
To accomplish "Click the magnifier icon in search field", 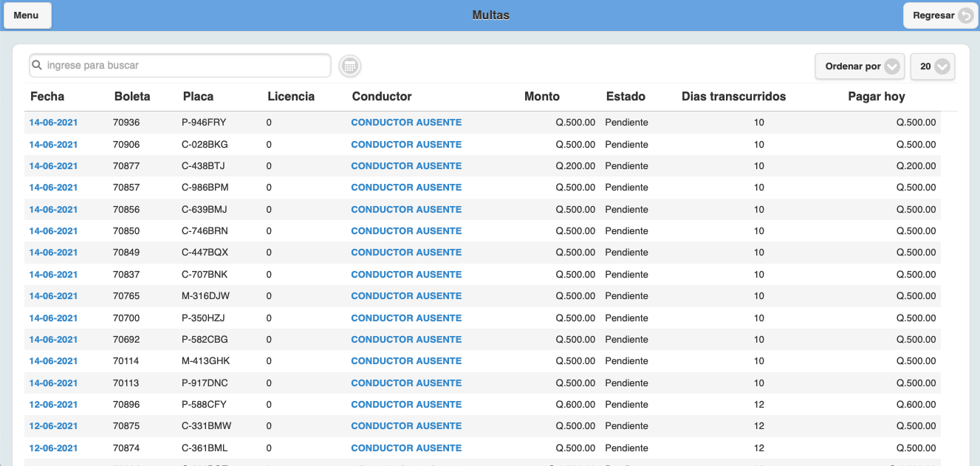I will pos(37,65).
